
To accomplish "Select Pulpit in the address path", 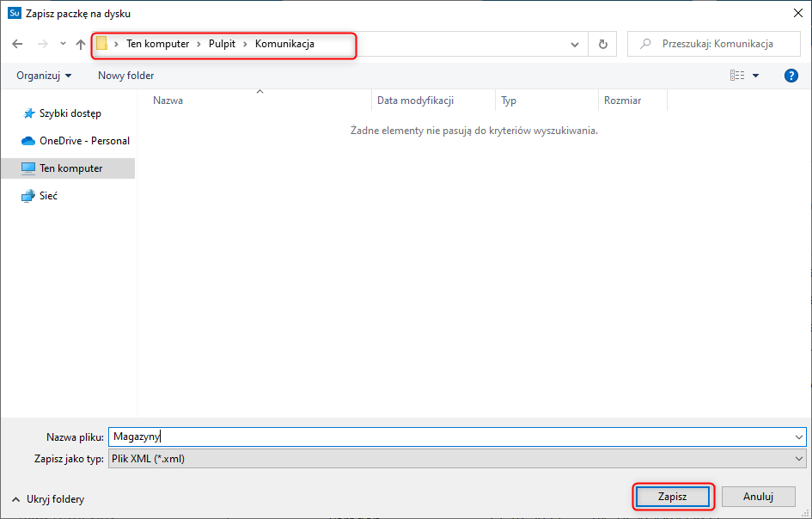I will click(223, 44).
